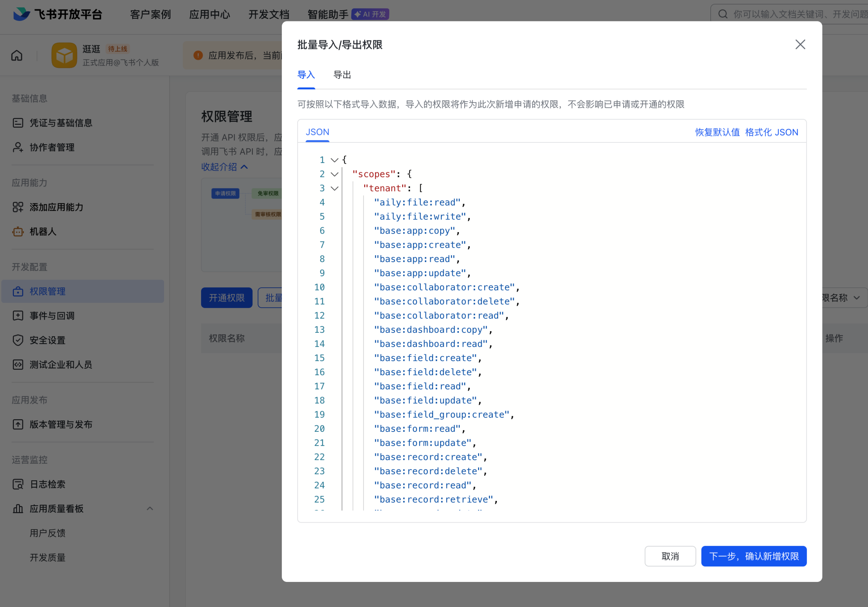Click the 添加应用能力 sidebar icon

click(18, 207)
